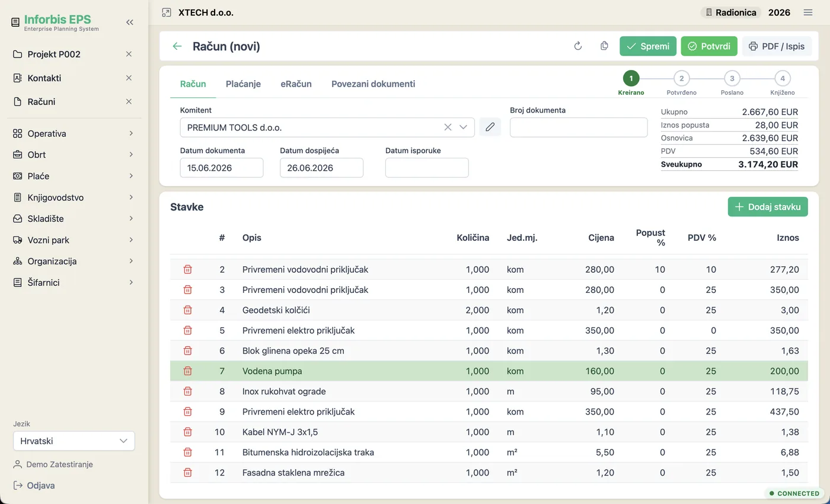Click the back arrow beside Račun (novi)
This screenshot has width=830, height=504.
pos(177,46)
